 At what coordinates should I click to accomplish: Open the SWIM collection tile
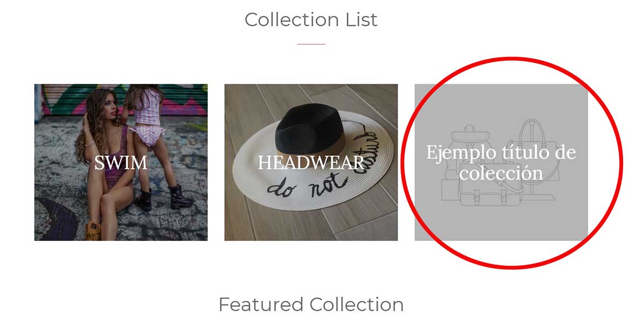[x=121, y=162]
